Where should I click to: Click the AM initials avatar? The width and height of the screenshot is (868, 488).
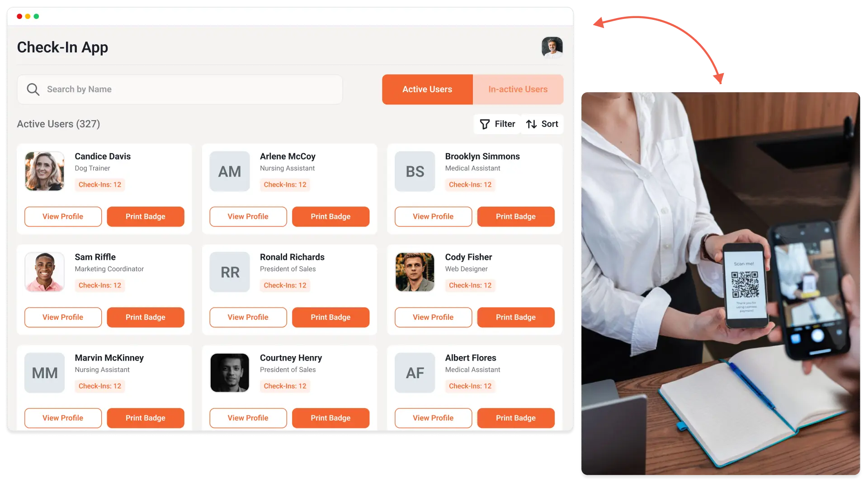[230, 171]
